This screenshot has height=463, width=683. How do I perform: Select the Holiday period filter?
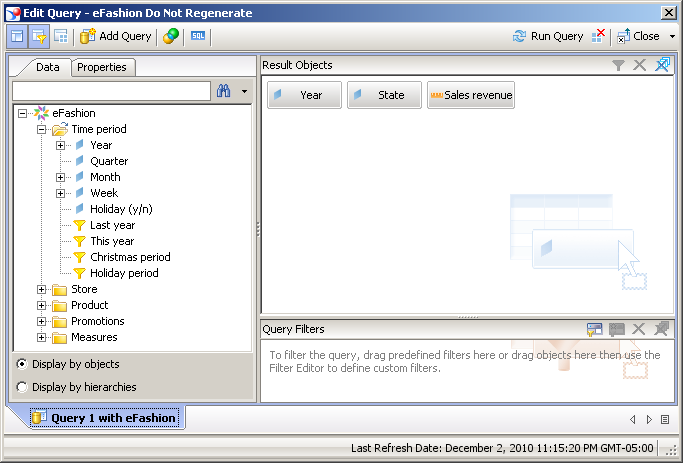pos(124,273)
